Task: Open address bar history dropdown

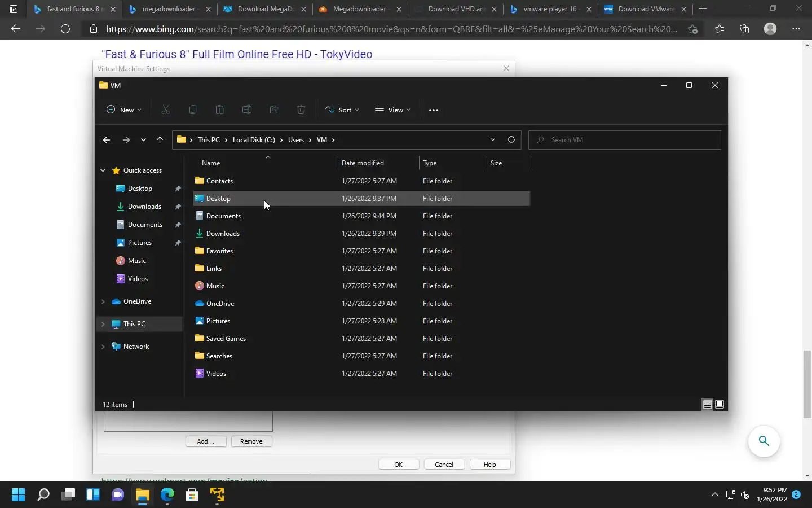Action: pyautogui.click(x=493, y=139)
